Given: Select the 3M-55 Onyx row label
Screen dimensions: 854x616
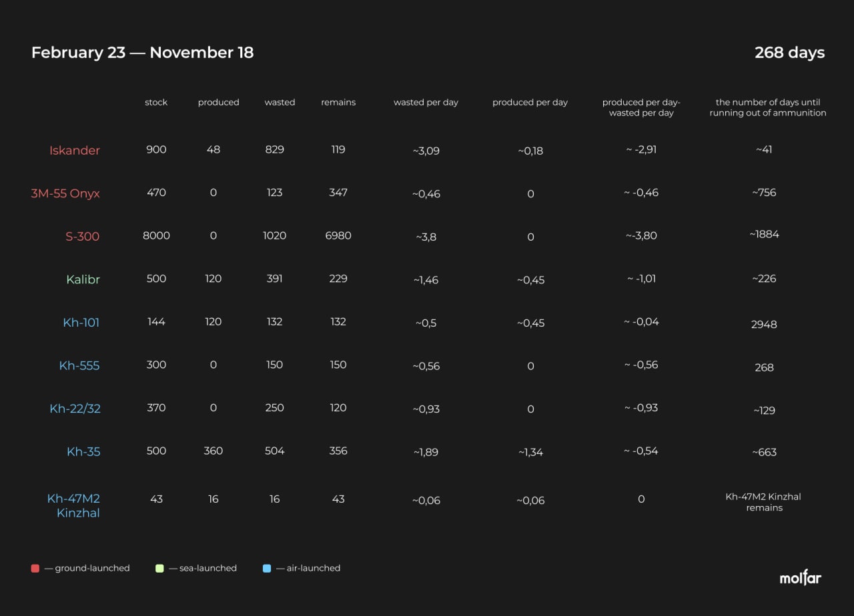Looking at the screenshot, I should point(65,194).
